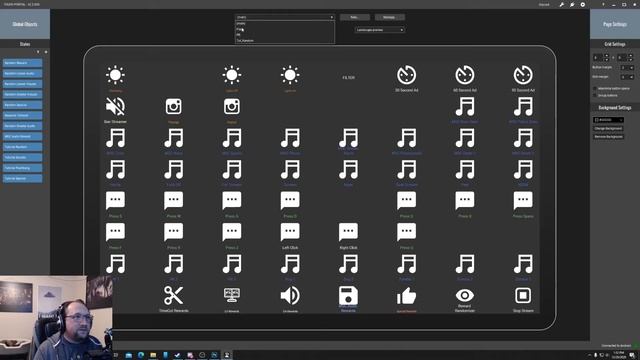640x360 pixels.
Task: Click the States panel header
Action: click(x=25, y=44)
